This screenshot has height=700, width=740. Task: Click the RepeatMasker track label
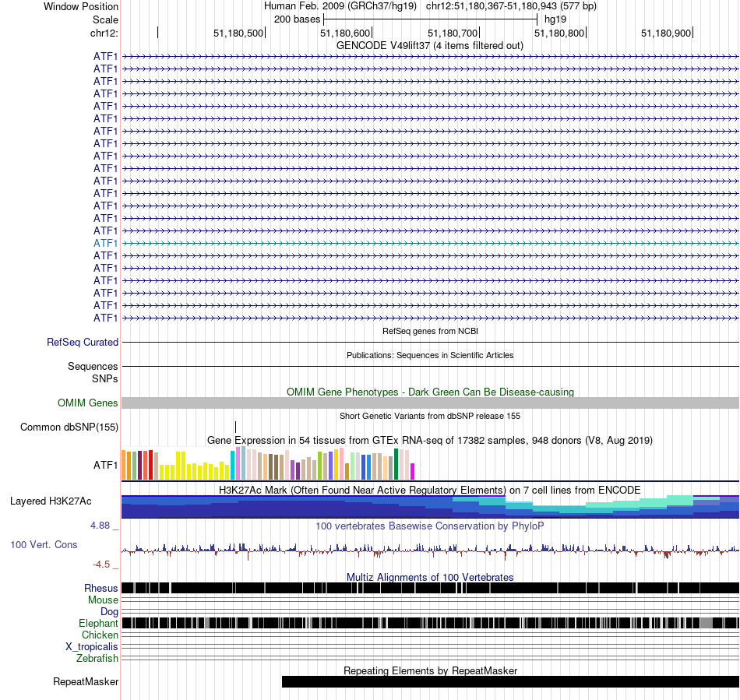86,682
